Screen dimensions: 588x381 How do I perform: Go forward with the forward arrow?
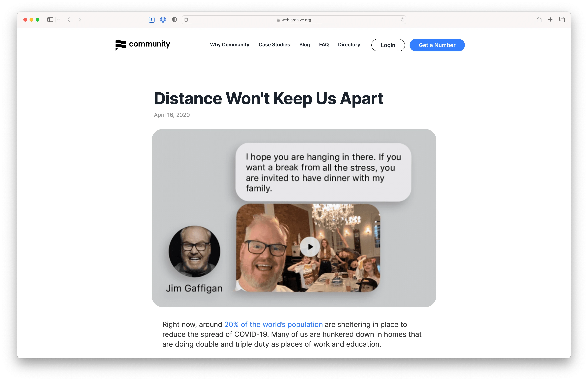click(80, 20)
